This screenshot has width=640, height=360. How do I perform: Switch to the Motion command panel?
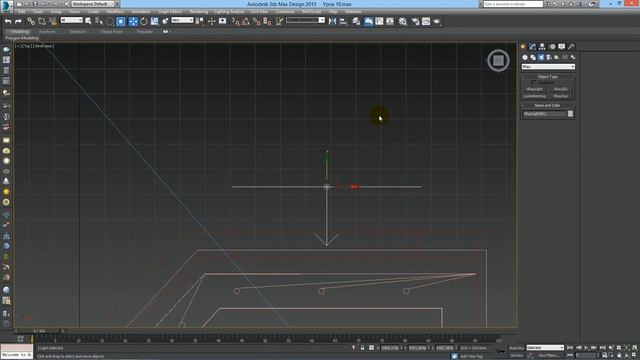click(552, 47)
